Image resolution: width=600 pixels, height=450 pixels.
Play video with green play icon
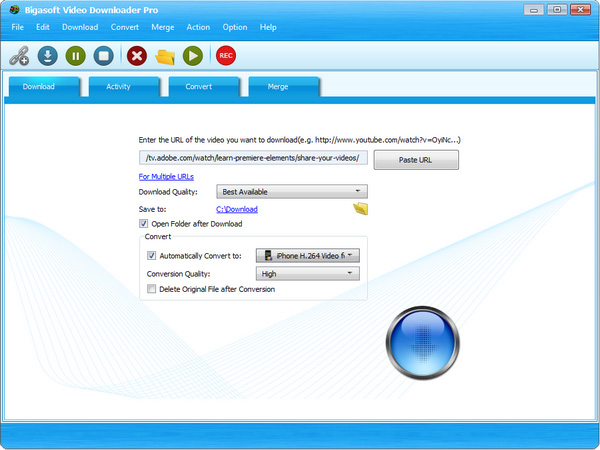pos(193,56)
